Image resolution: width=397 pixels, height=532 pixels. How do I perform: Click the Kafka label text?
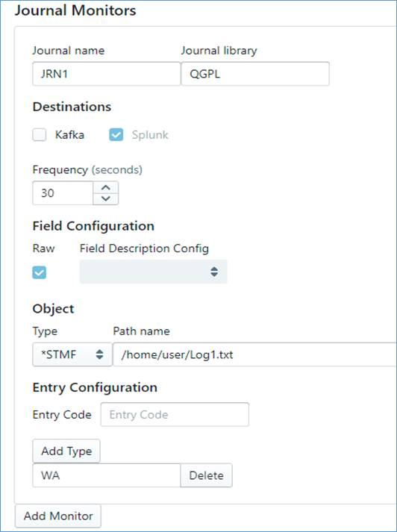[x=69, y=135]
